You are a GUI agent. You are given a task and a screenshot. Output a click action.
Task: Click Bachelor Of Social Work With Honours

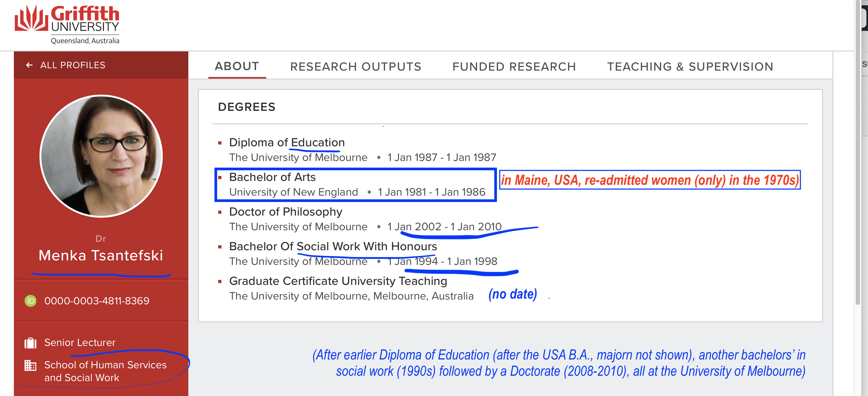point(333,247)
